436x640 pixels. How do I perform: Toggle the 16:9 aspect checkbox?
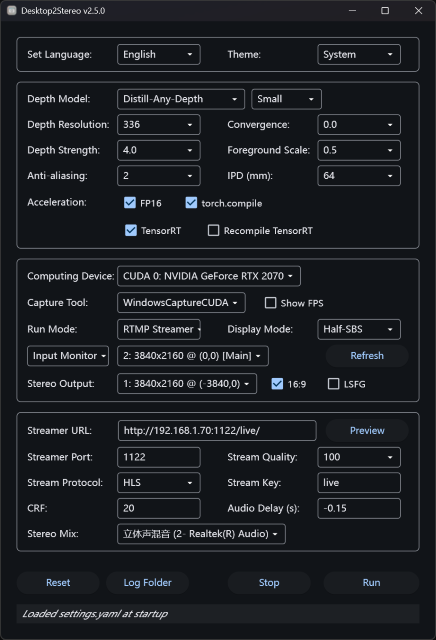tap(277, 384)
